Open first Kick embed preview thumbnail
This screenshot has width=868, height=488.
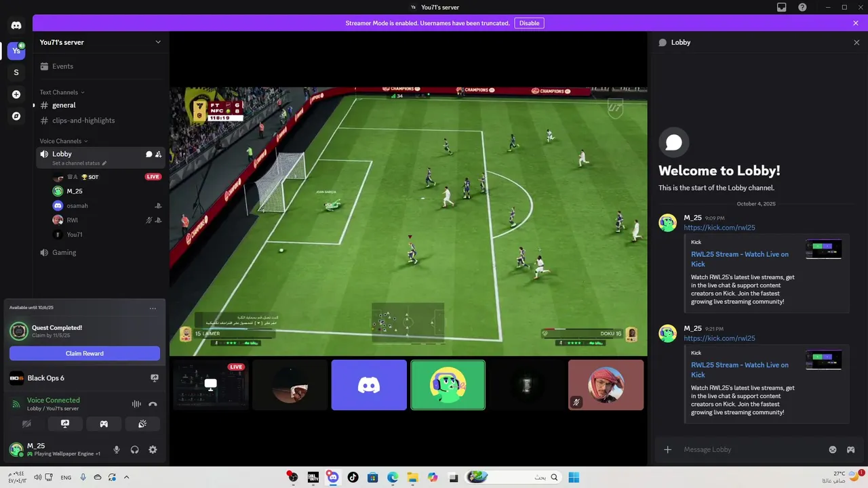pyautogui.click(x=823, y=249)
